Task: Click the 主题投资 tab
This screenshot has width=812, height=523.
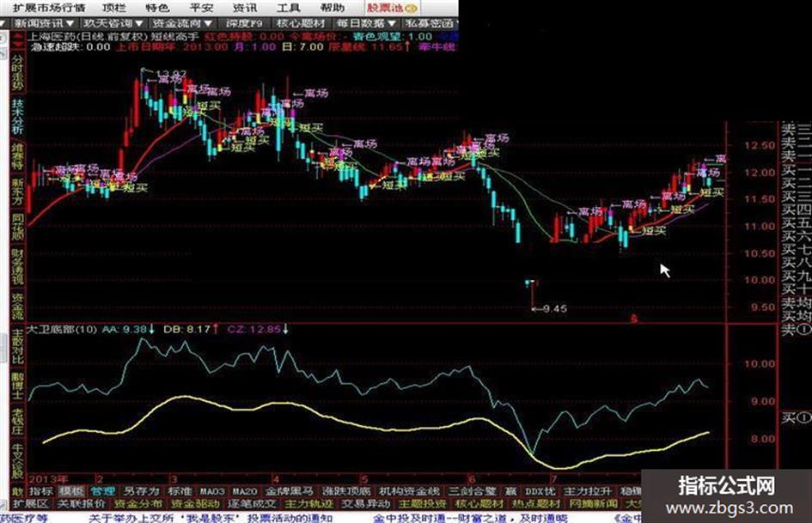Action: click(422, 503)
